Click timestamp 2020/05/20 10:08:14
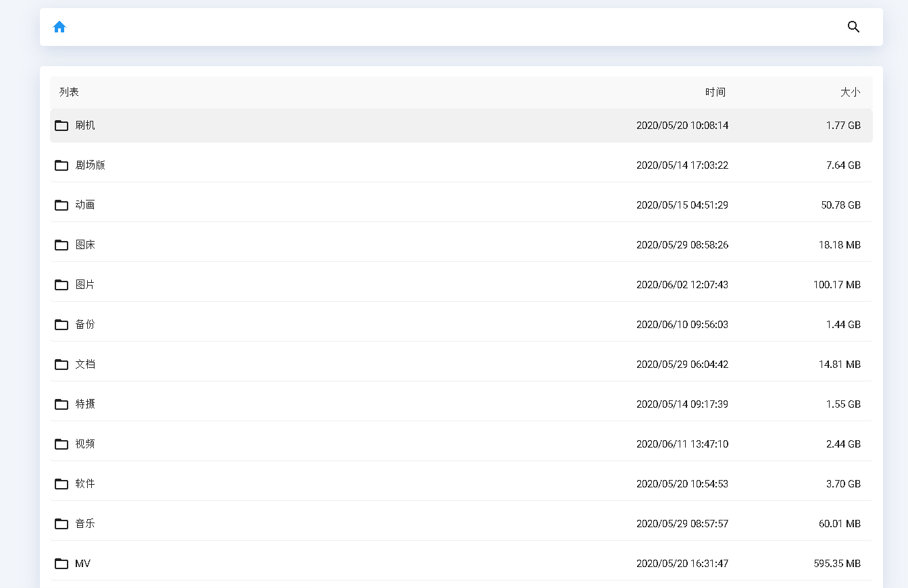 coord(682,126)
